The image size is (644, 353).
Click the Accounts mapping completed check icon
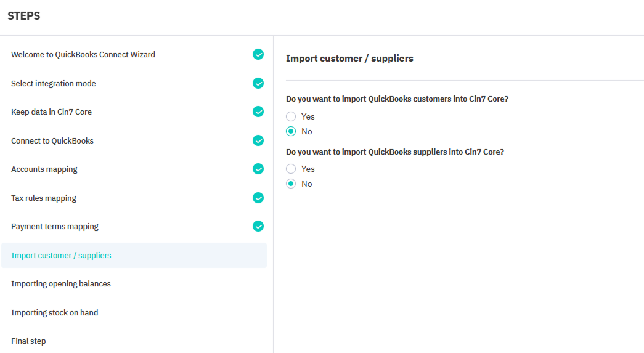point(258,169)
